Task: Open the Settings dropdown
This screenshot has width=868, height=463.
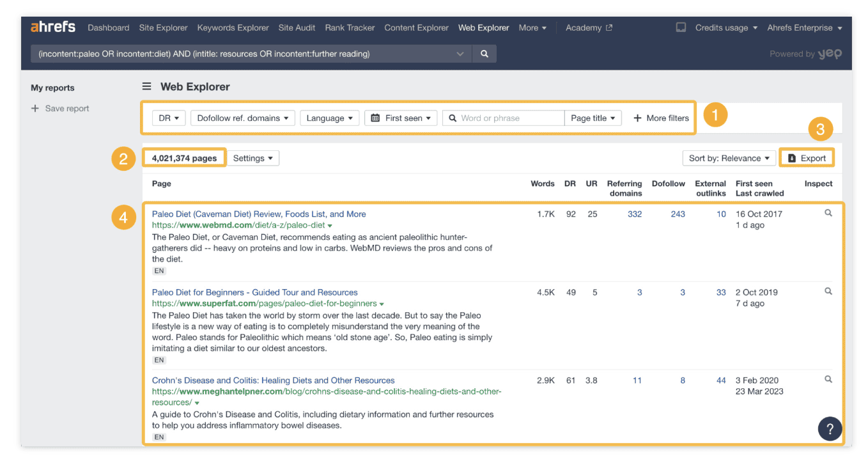Action: coord(253,158)
